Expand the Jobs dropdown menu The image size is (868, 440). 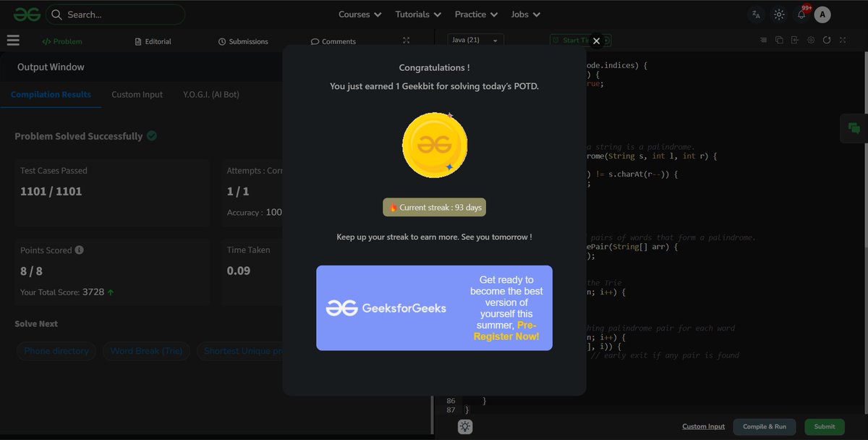[525, 14]
